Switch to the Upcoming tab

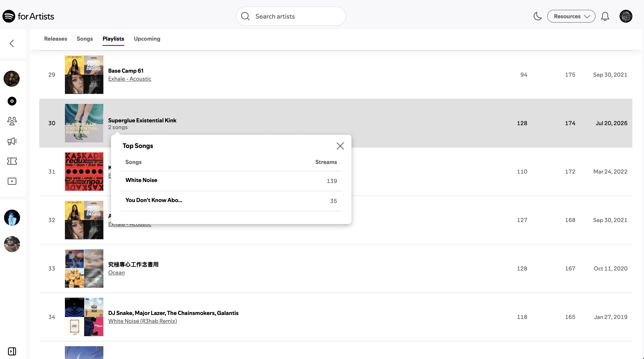coord(147,39)
